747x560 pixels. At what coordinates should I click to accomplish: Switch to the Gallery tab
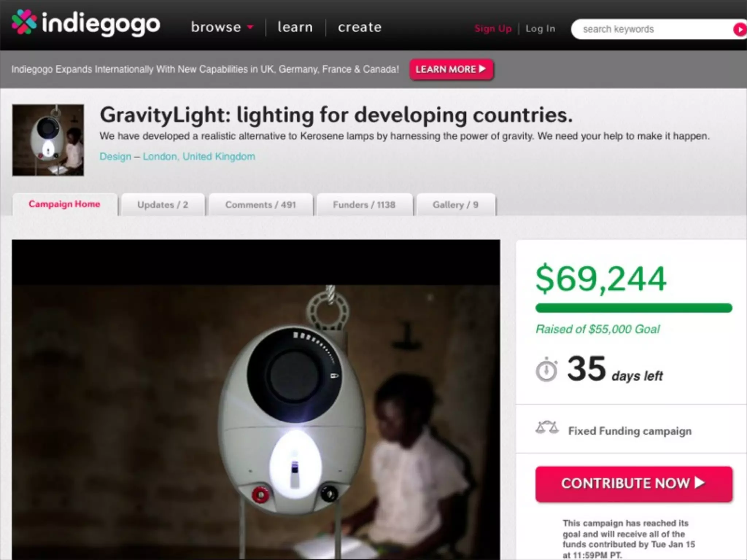(456, 205)
